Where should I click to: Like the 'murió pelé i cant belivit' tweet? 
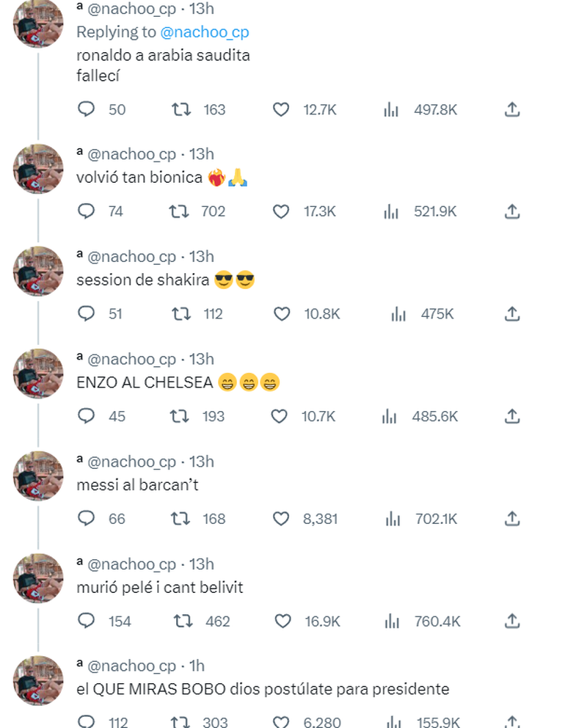click(x=282, y=622)
